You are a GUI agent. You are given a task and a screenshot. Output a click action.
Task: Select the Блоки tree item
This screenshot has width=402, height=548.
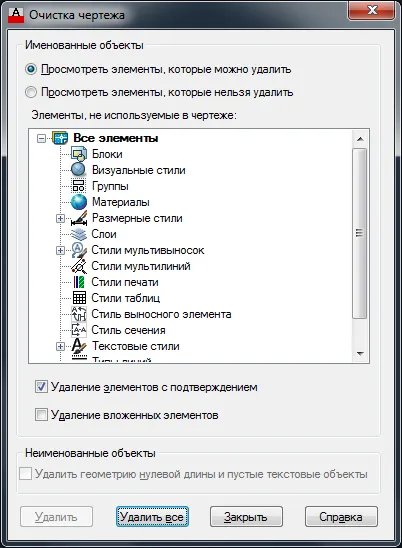[x=107, y=154]
